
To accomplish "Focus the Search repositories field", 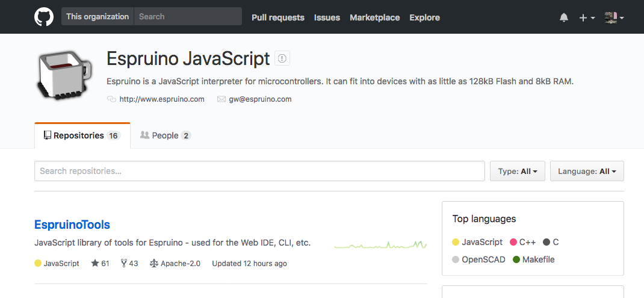I will click(259, 171).
